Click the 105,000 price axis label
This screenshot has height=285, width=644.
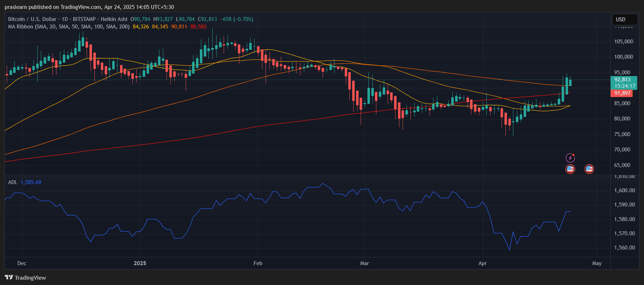[x=624, y=42]
